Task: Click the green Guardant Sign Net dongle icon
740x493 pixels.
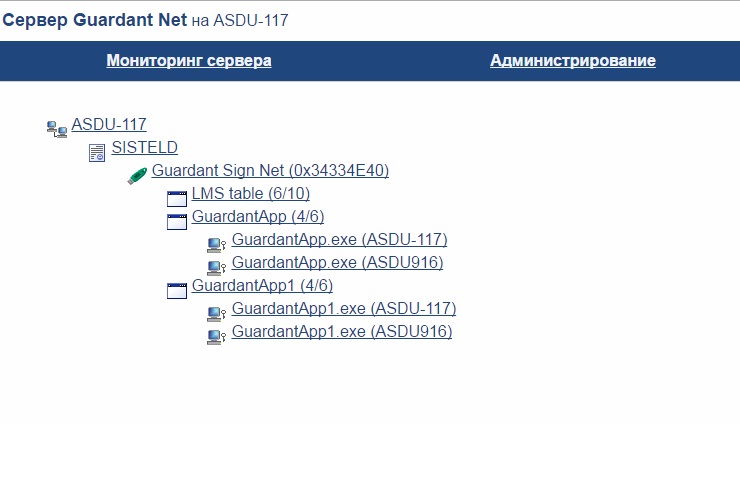Action: click(137, 176)
